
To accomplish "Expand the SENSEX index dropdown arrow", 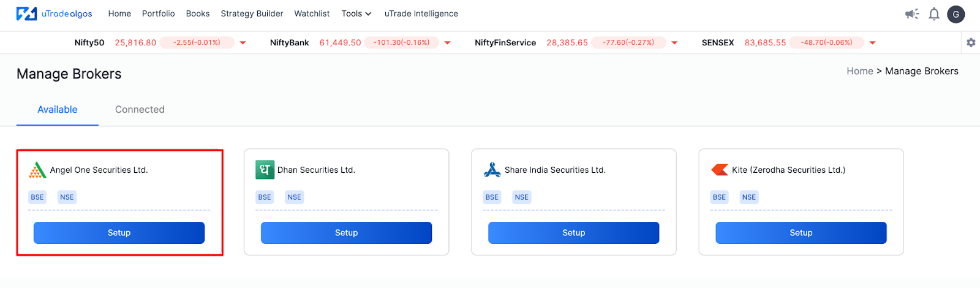I will pos(872,43).
